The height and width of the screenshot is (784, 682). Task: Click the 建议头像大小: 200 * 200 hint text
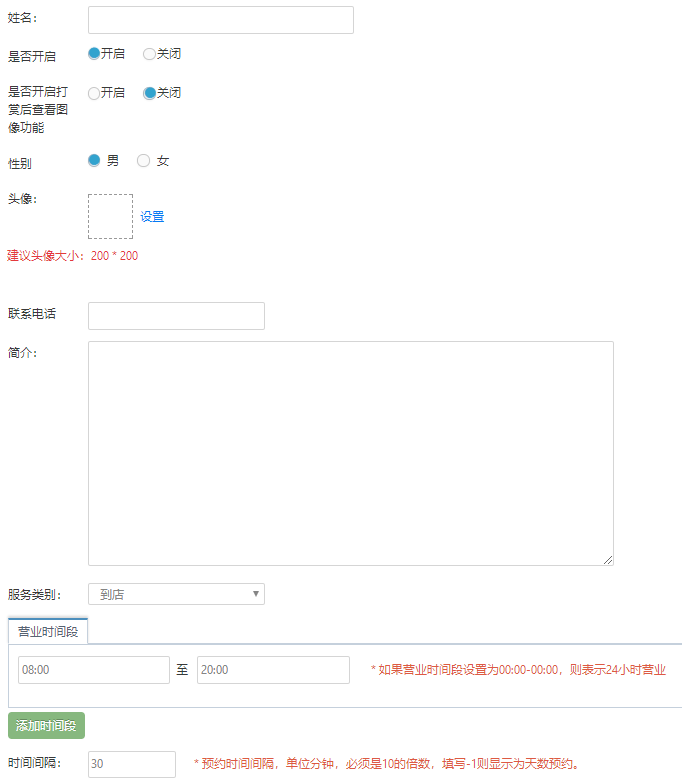tap(72, 256)
